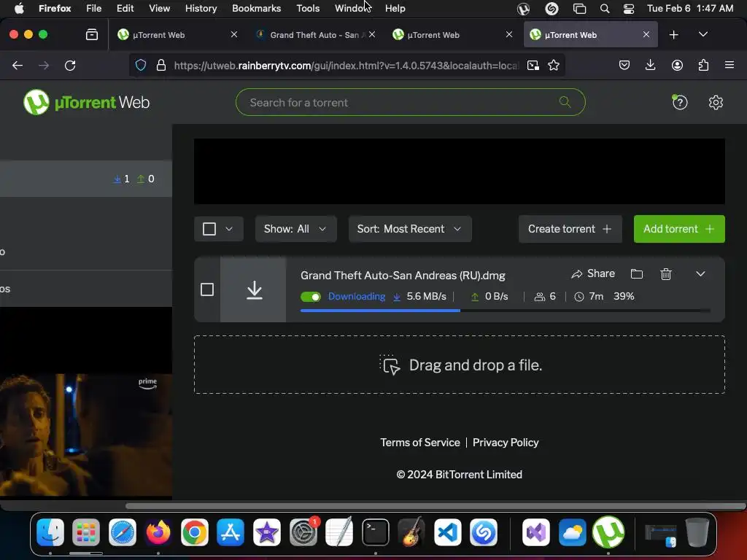The height and width of the screenshot is (560, 747).
Task: Share the Grand Theft Auto-San Andreas torrent
Action: 593,274
